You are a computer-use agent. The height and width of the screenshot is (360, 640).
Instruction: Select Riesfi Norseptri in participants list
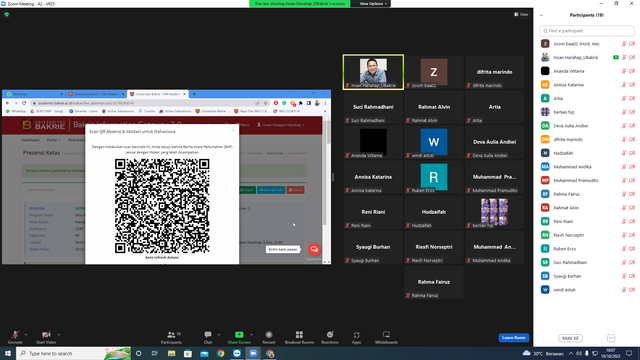point(587,235)
